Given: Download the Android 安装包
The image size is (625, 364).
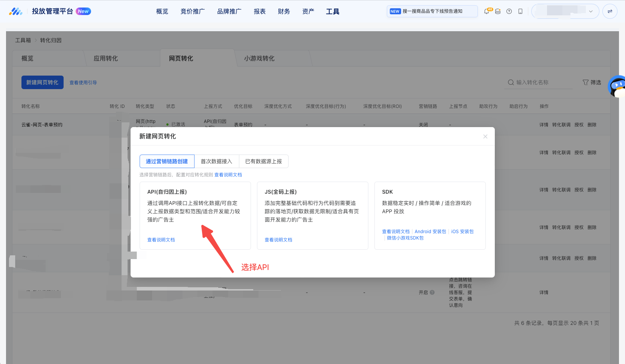Looking at the screenshot, I should click(x=430, y=232).
